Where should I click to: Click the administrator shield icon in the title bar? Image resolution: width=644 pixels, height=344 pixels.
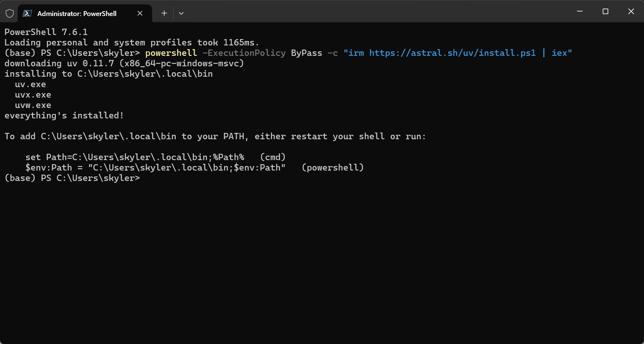coord(10,13)
